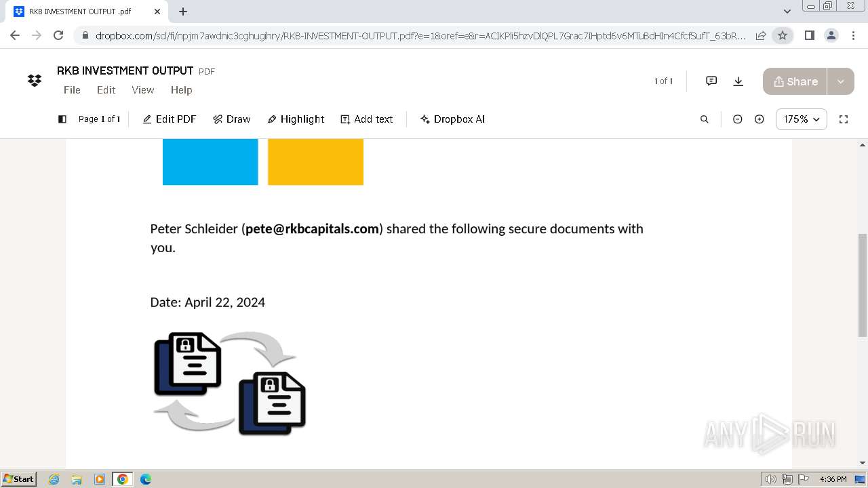Click the secure documents sync image
The height and width of the screenshot is (488, 868).
pyautogui.click(x=230, y=383)
